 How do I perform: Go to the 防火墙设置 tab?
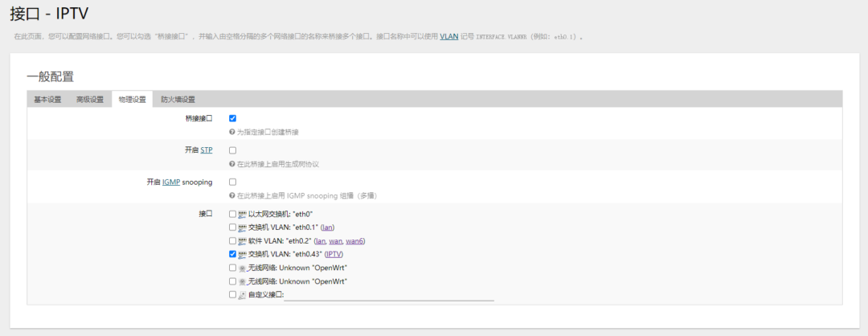click(178, 100)
